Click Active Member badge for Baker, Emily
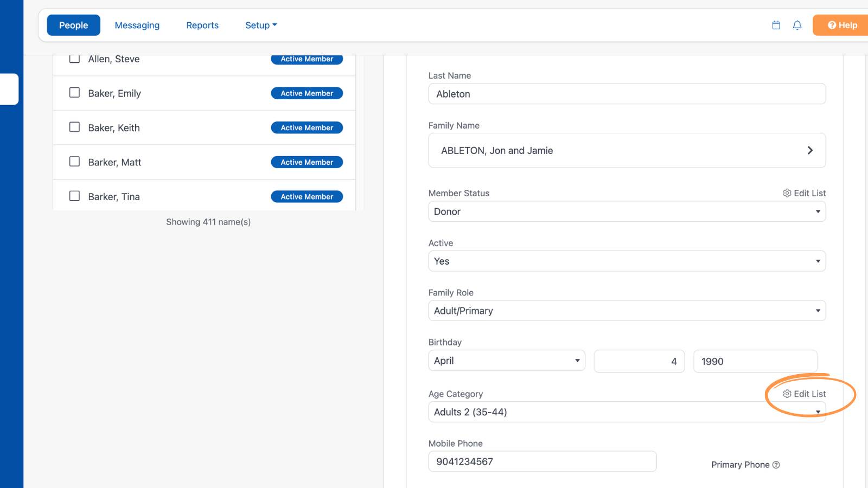The height and width of the screenshot is (488, 868). (307, 93)
